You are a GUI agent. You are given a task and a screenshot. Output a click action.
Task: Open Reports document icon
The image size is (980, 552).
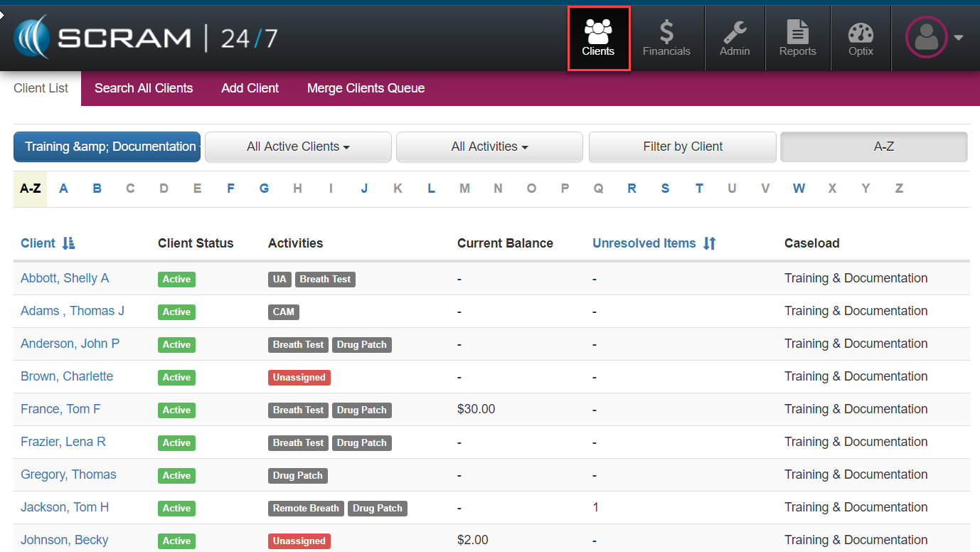coord(797,32)
